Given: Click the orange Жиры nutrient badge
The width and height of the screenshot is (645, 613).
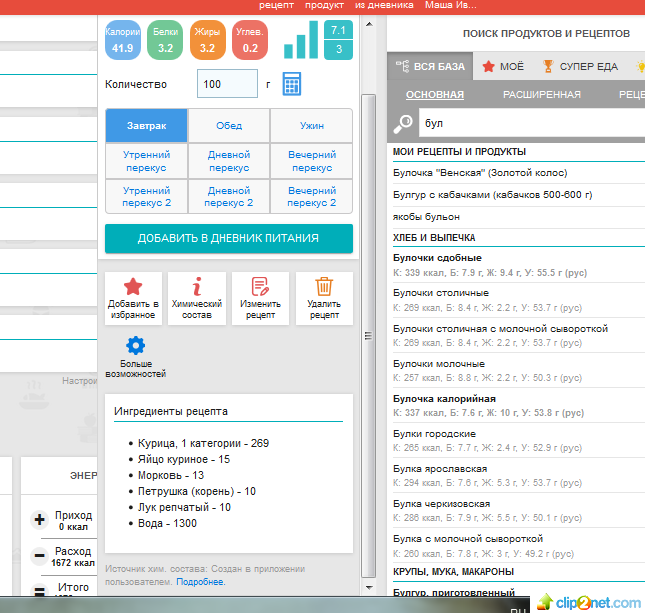Looking at the screenshot, I should [207, 40].
